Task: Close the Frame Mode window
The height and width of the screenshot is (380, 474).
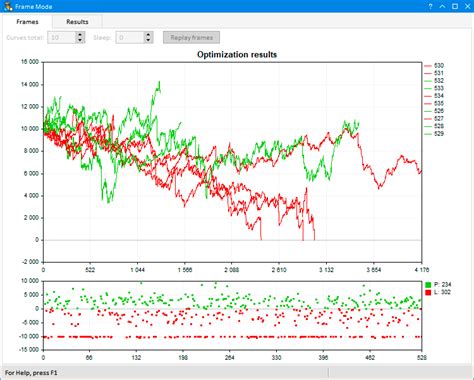Action: point(467,6)
